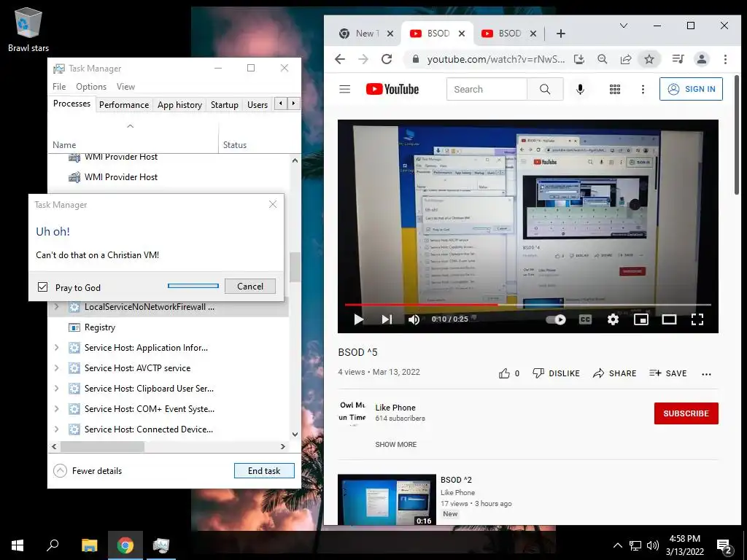Open the media control icon in Chrome toolbar
Image resolution: width=747 pixels, height=560 pixels.
(x=678, y=59)
